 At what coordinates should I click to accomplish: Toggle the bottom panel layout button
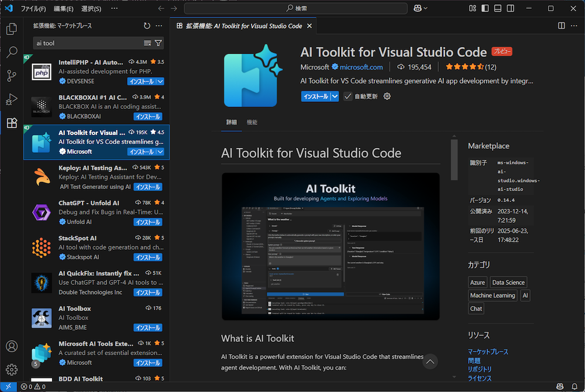click(x=497, y=8)
